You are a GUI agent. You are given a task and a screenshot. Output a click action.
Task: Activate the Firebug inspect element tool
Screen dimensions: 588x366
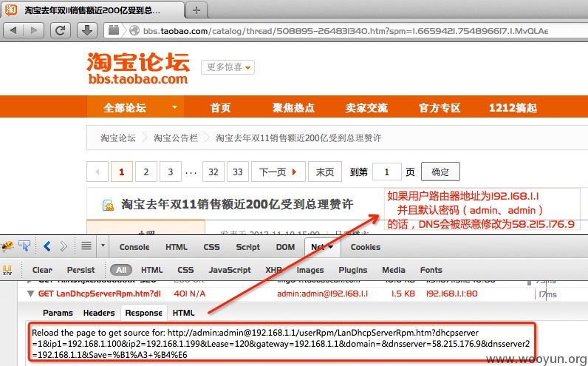point(24,246)
